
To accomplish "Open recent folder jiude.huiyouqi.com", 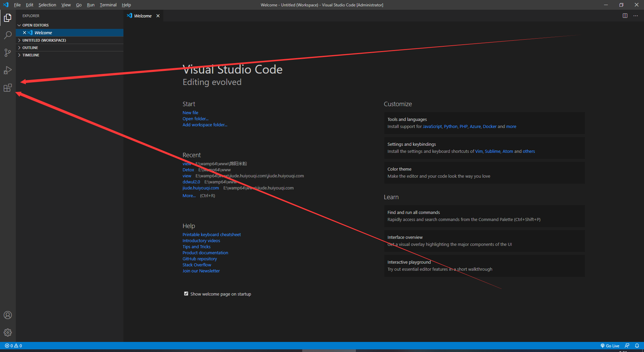I will click(201, 188).
